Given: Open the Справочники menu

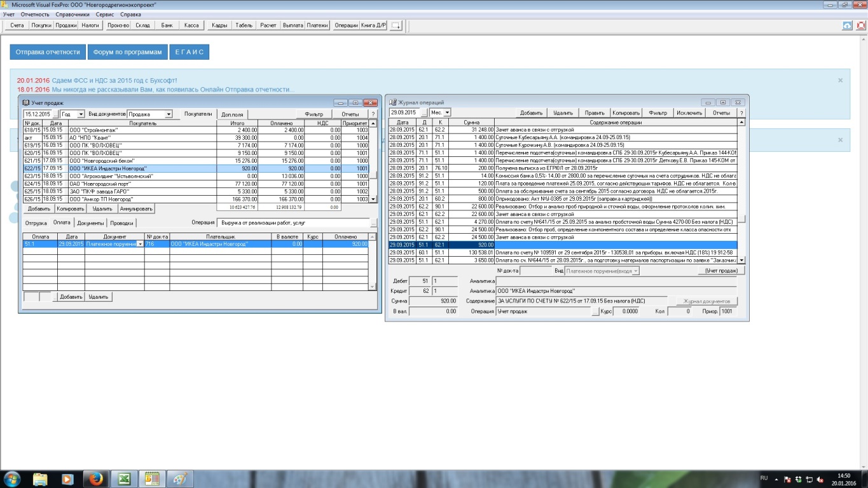Looking at the screenshot, I should pyautogui.click(x=72, y=14).
